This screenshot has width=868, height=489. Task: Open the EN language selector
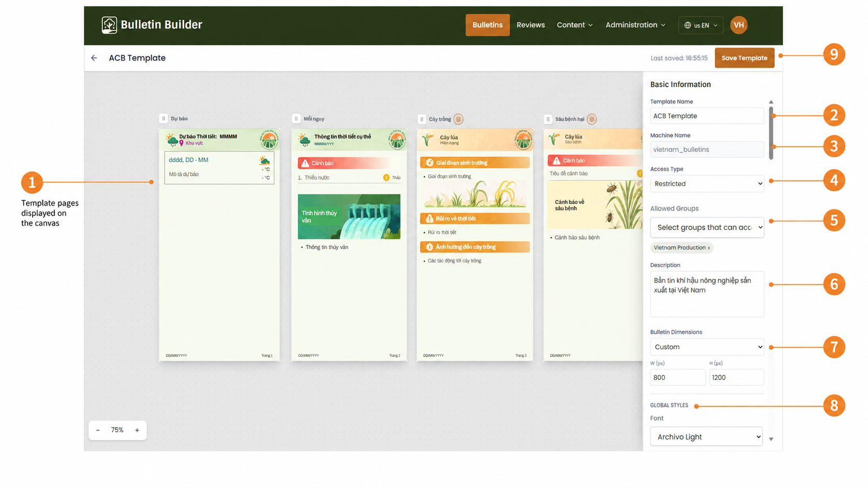pyautogui.click(x=700, y=25)
